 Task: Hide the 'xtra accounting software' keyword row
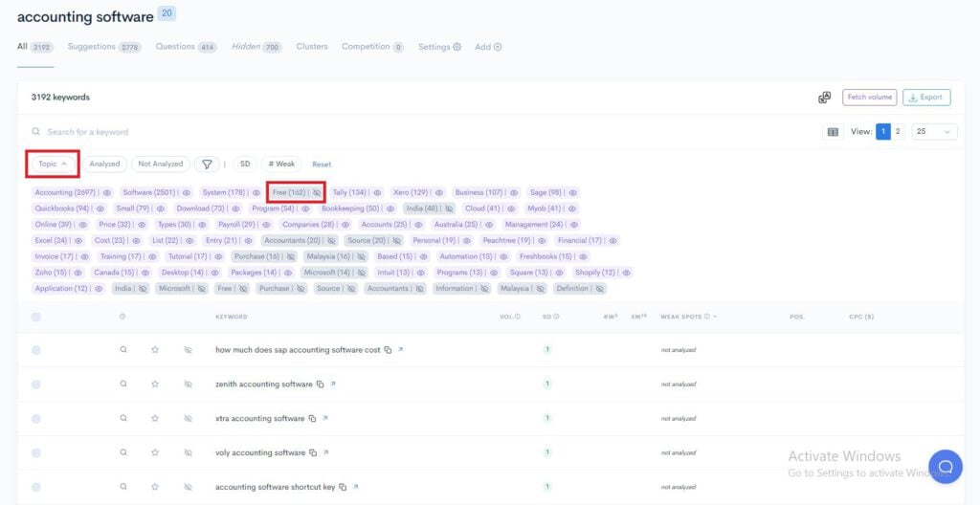point(189,418)
